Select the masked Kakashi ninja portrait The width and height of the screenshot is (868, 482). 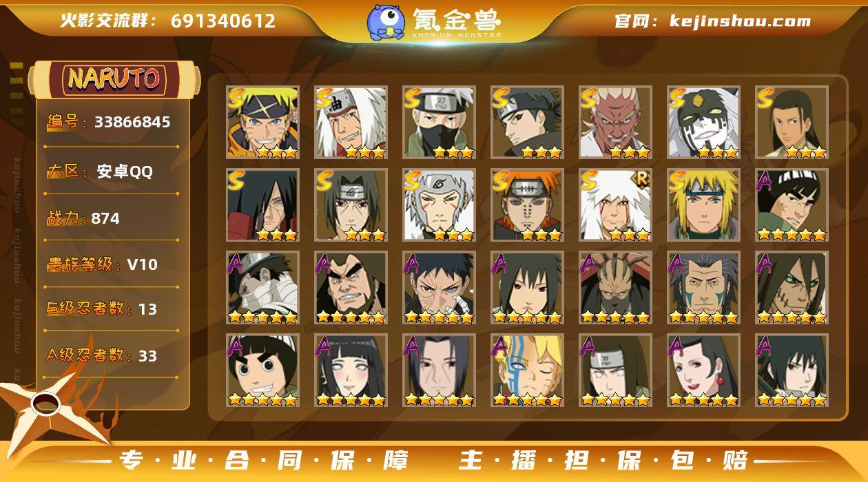439,123
